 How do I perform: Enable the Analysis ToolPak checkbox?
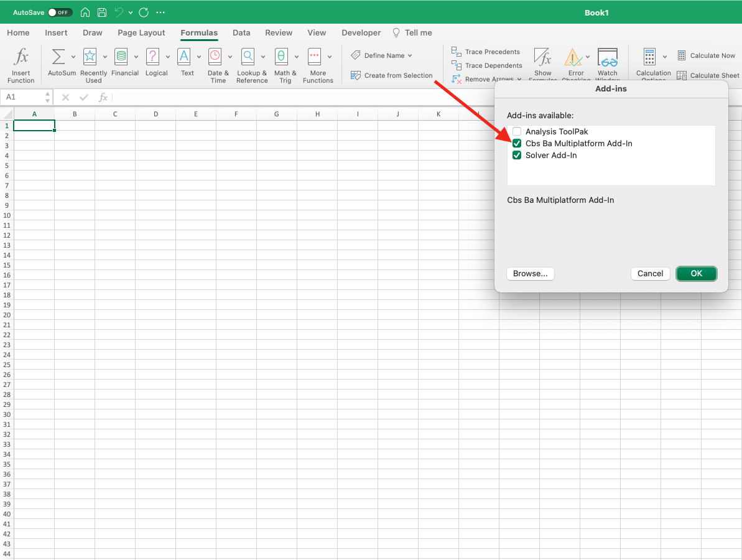[517, 132]
